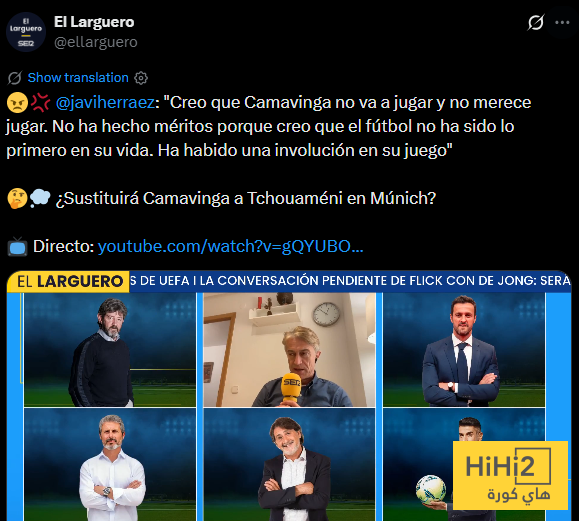The image size is (579, 521).
Task: Select the man in white shirt tile
Action: [110, 464]
